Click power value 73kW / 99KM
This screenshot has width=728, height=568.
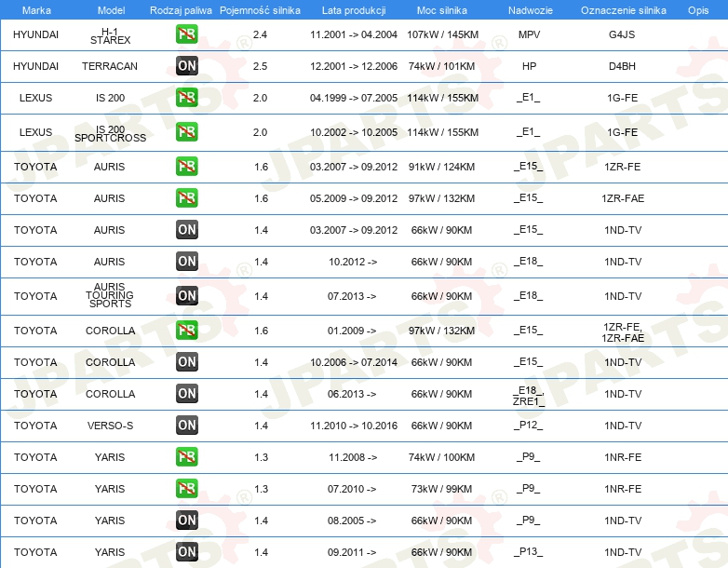tap(441, 489)
